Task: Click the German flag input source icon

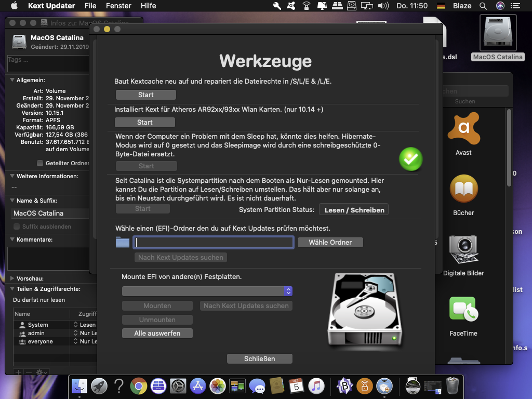Action: [441, 6]
